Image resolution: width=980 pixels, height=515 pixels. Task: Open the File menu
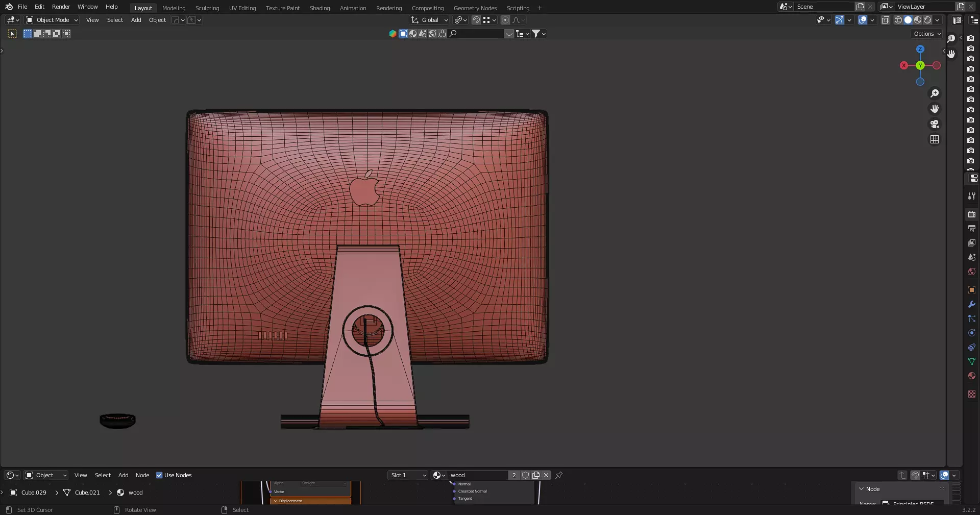pyautogui.click(x=22, y=7)
